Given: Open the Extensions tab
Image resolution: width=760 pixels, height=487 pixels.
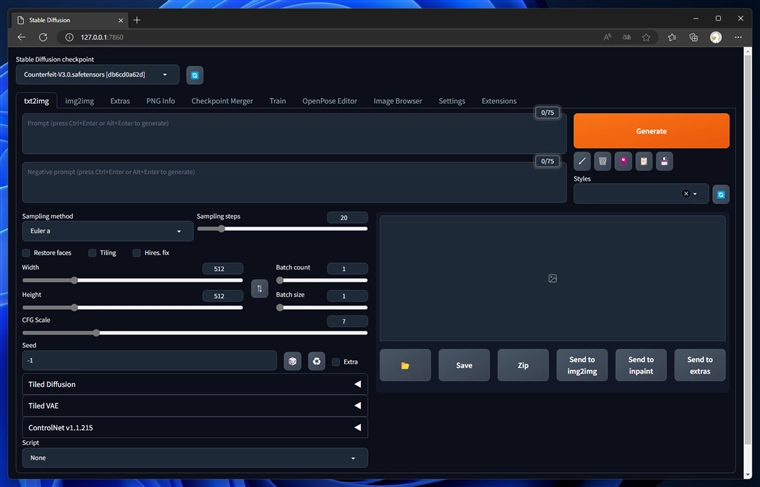Looking at the screenshot, I should pyautogui.click(x=499, y=101).
